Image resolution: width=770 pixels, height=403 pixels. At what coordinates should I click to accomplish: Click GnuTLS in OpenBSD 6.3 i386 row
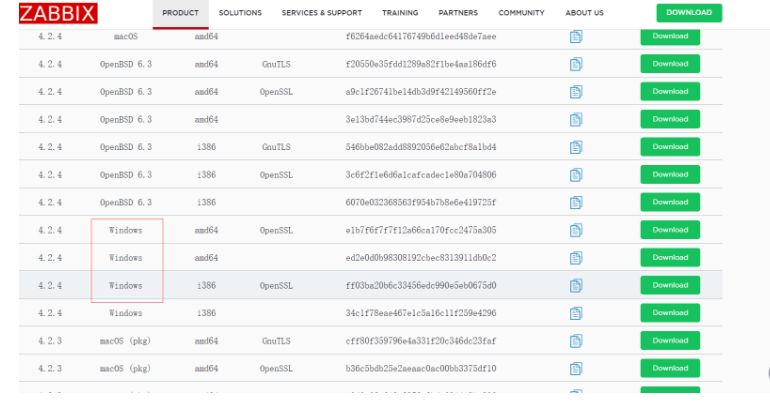tap(276, 147)
